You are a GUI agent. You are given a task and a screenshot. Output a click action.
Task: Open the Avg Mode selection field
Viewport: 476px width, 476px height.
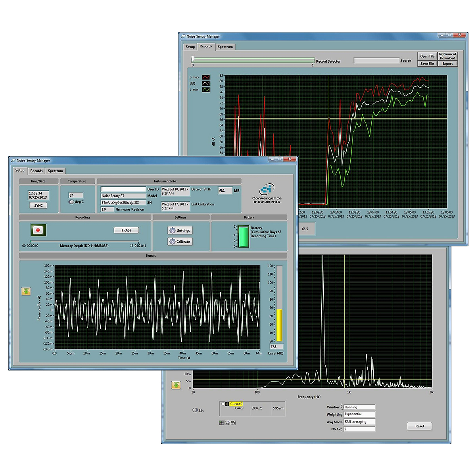(359, 422)
